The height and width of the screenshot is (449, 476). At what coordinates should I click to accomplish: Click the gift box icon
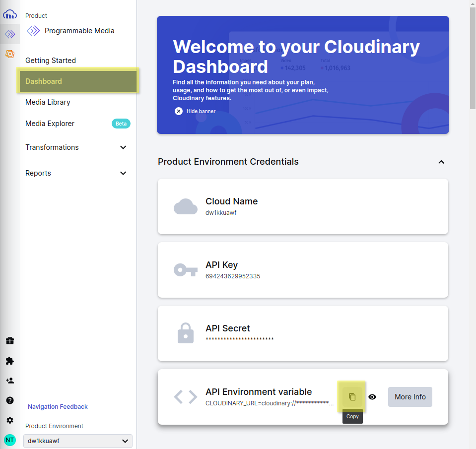(x=10, y=341)
